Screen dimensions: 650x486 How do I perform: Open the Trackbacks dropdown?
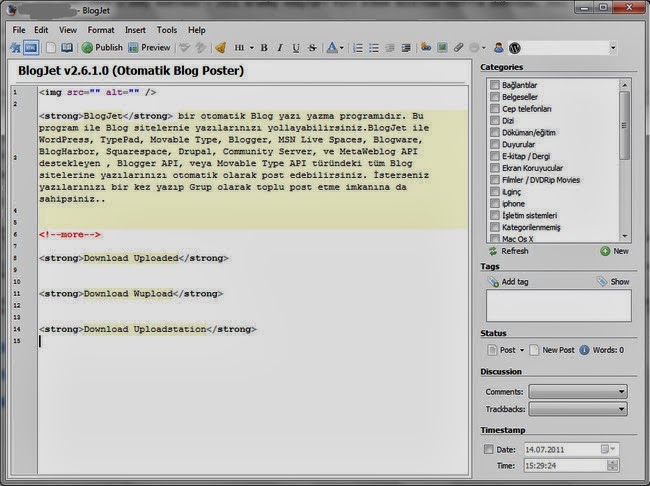578,409
